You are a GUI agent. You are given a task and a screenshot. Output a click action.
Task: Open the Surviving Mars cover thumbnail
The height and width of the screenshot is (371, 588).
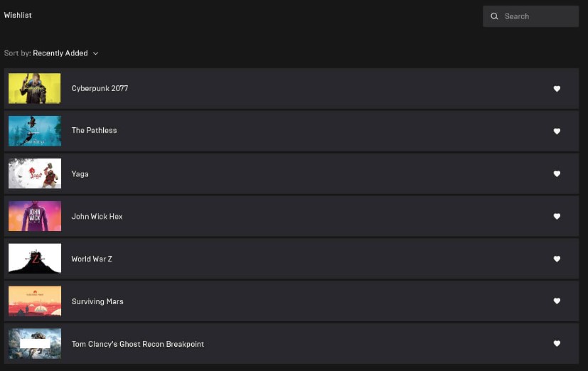35,301
